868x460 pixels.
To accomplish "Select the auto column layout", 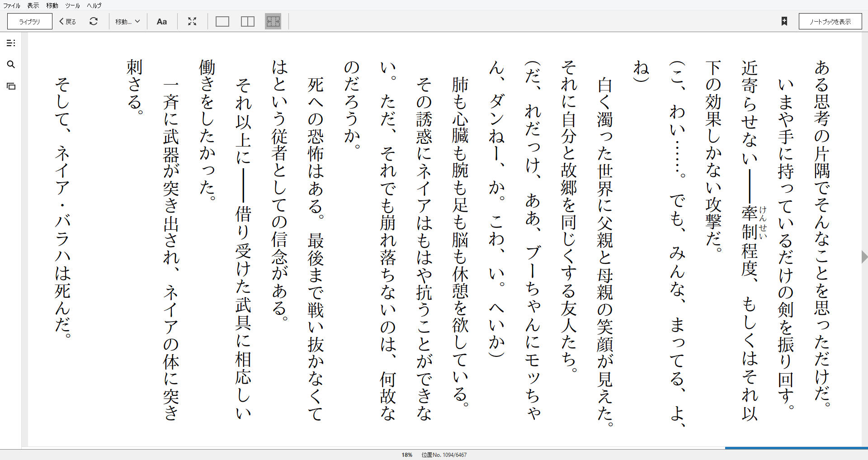I will [x=273, y=21].
